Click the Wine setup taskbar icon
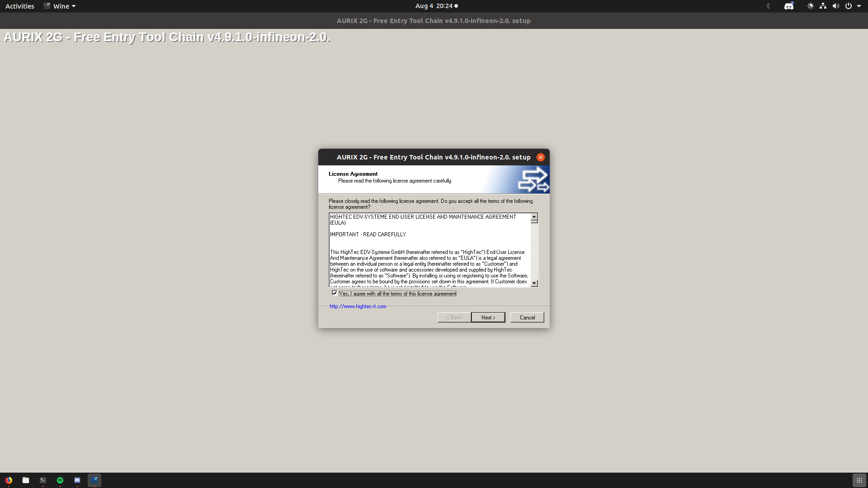868x488 pixels. (x=94, y=480)
